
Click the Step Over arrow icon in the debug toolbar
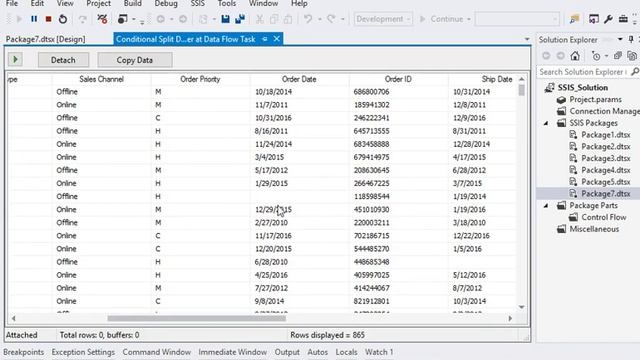pyautogui.click(x=83, y=19)
